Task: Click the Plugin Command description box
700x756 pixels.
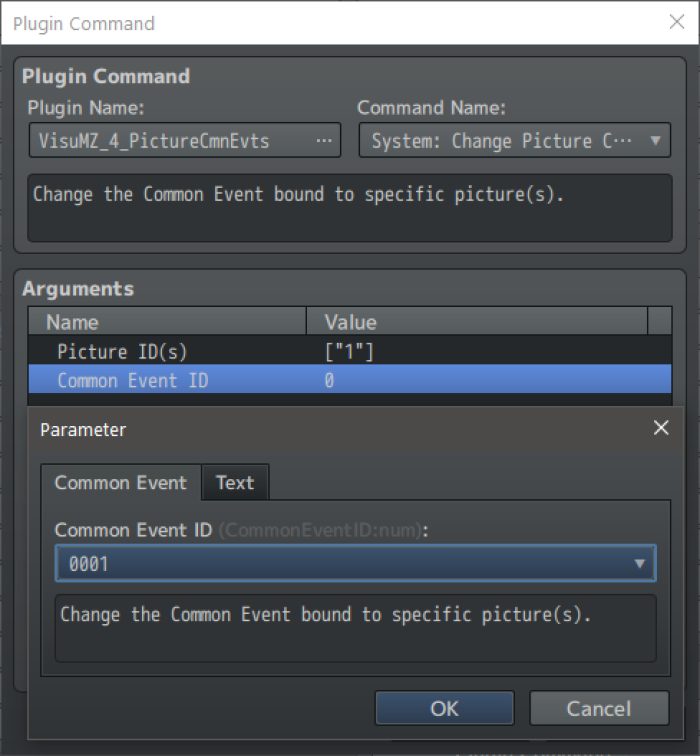Action: pos(349,207)
